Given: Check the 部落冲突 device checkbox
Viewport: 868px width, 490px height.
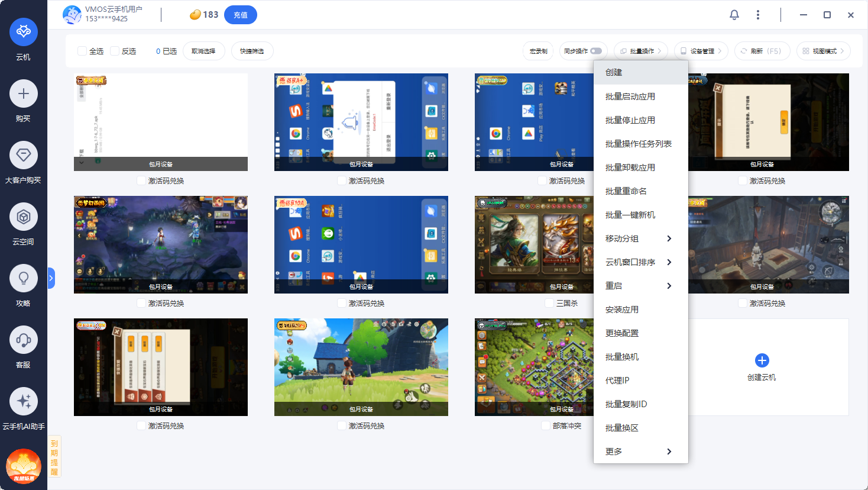Looking at the screenshot, I should (x=546, y=425).
